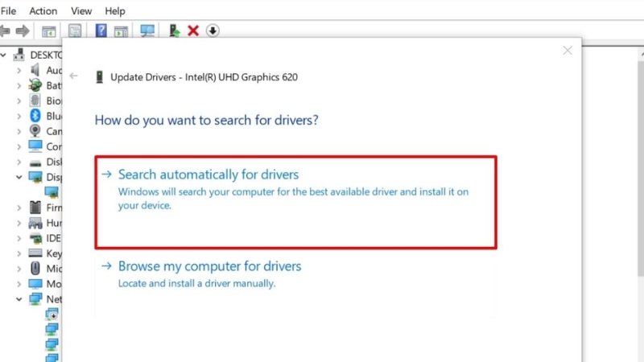Image resolution: width=644 pixels, height=362 pixels.
Task: Select the display adapter child device icon
Action: (x=52, y=192)
